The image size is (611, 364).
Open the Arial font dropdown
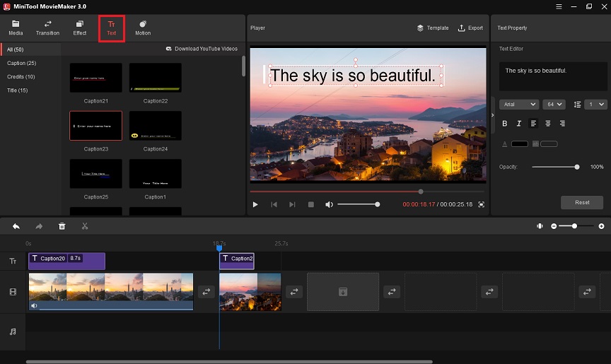tap(519, 105)
